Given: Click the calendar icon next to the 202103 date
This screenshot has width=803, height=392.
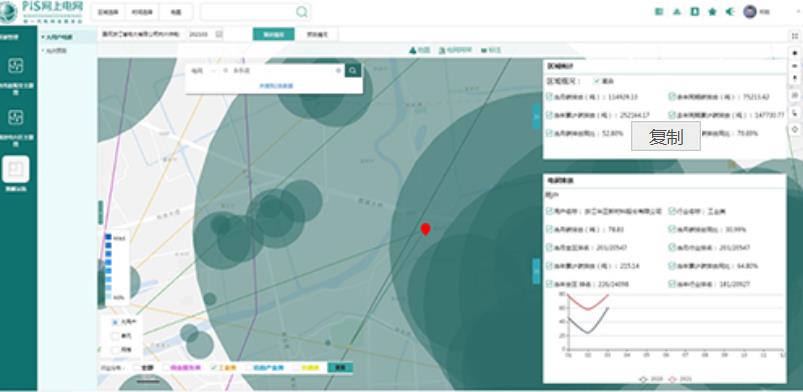Looking at the screenshot, I should coord(219,34).
